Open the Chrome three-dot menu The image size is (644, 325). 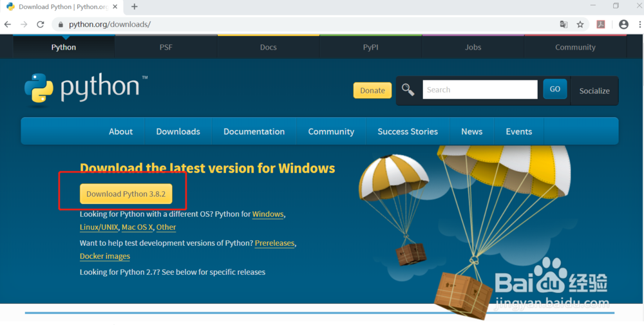[x=640, y=24]
